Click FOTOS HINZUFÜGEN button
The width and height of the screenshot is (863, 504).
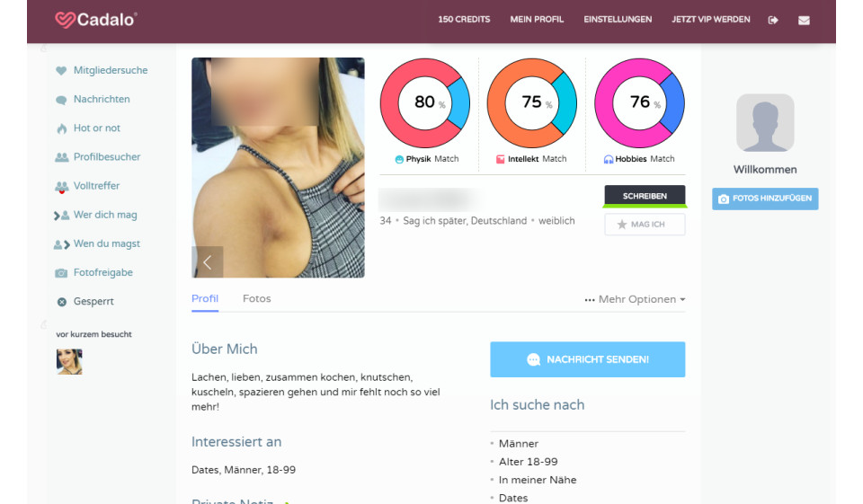[x=765, y=199]
